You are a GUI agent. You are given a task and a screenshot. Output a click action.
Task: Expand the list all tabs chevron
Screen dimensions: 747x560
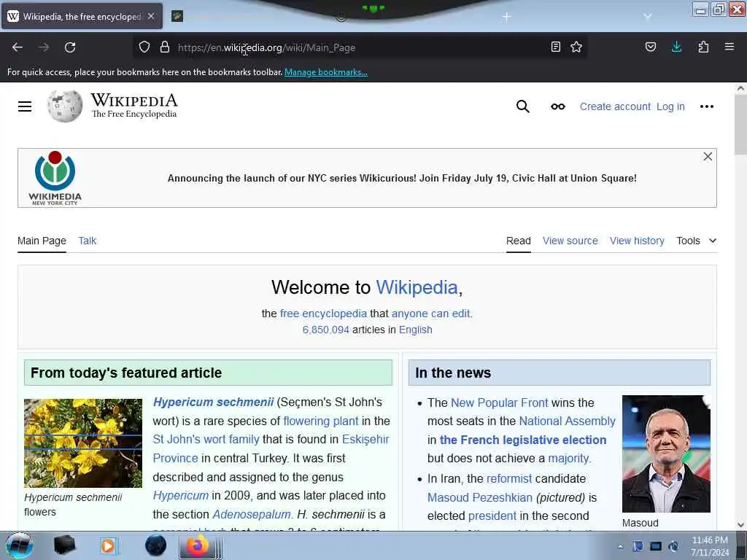[648, 16]
